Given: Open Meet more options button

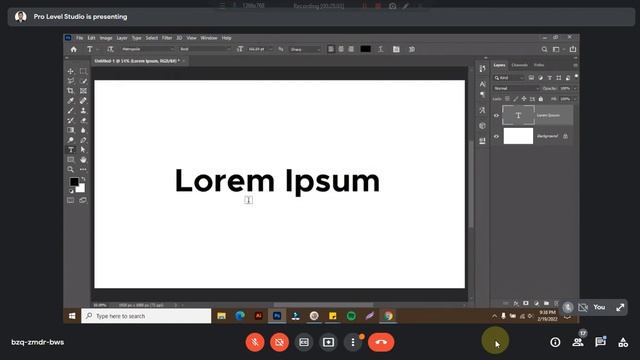Looking at the screenshot, I should [353, 342].
